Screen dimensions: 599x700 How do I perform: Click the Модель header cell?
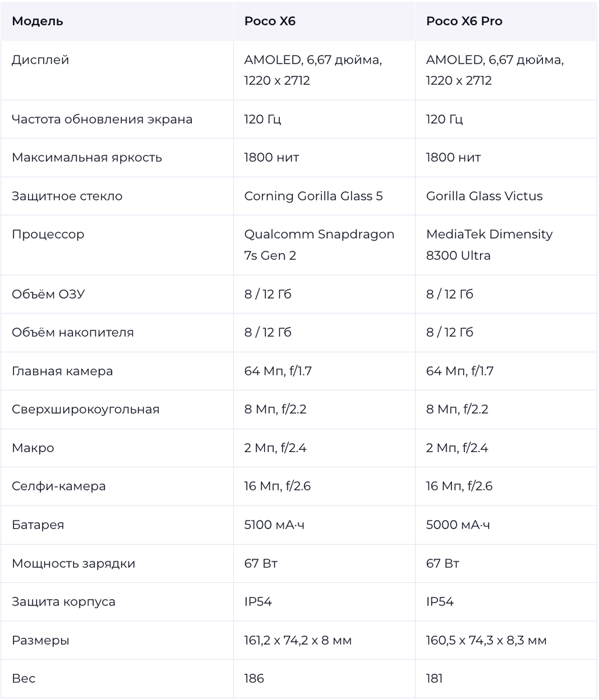pyautogui.click(x=37, y=21)
